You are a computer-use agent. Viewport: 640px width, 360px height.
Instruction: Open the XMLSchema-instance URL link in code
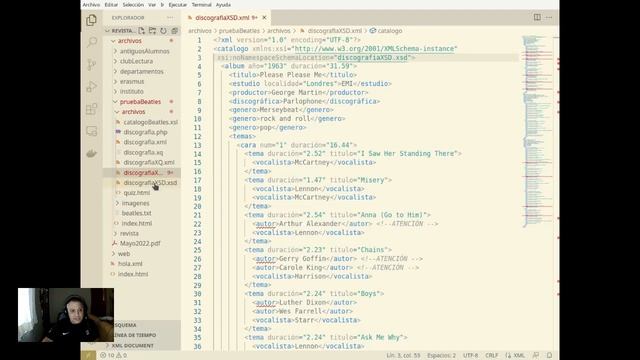[374, 49]
